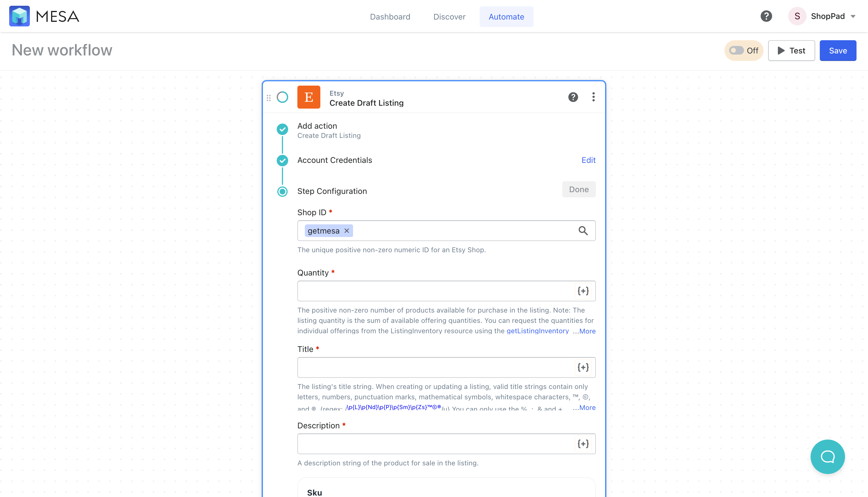Viewport: 868px width, 497px height.
Task: Click the ShopPad avatar circle
Action: coord(797,16)
